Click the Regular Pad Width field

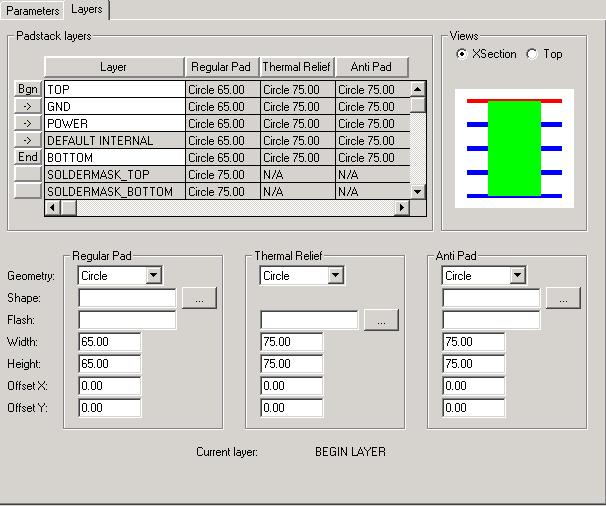[x=110, y=342]
